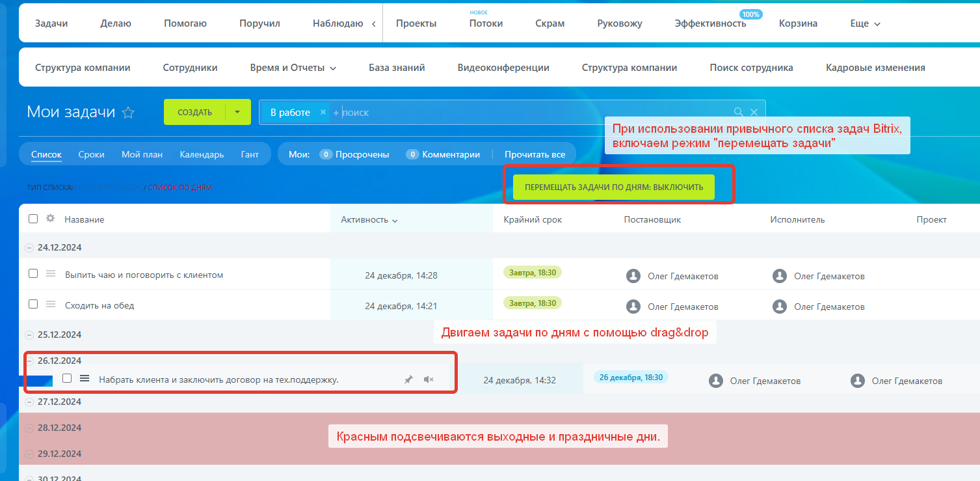Pin the "Набрать клиента" task
This screenshot has height=481, width=980.
pyautogui.click(x=408, y=379)
